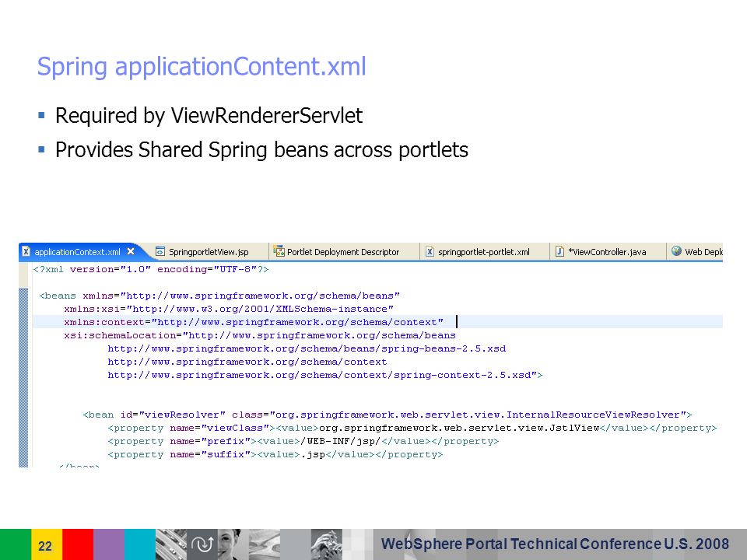
Task: Click the viewClass property line
Action: [412, 428]
